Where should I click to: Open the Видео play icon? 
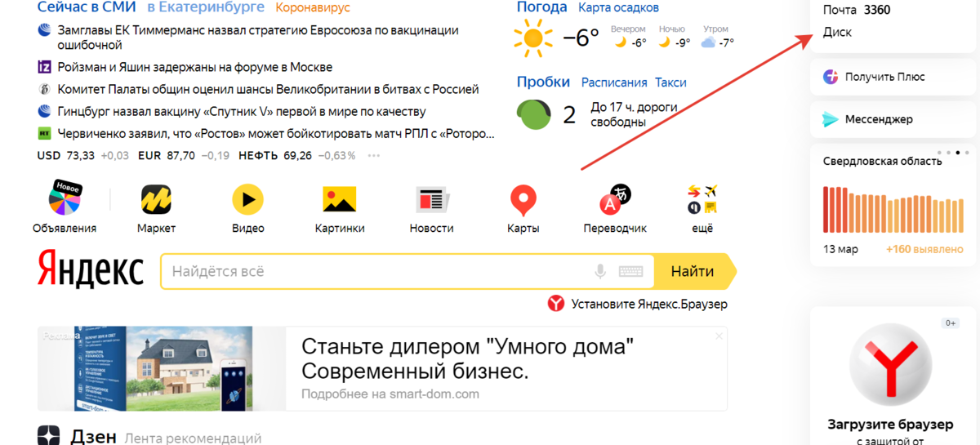(247, 198)
